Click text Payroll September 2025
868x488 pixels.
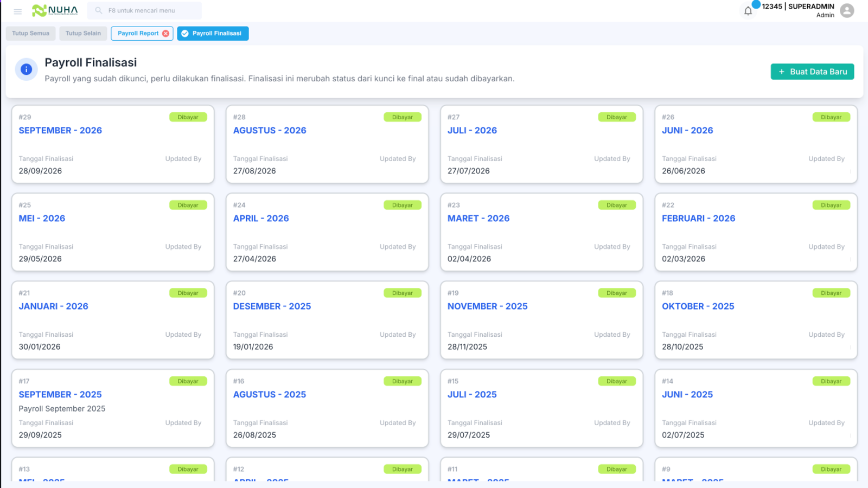point(62,408)
